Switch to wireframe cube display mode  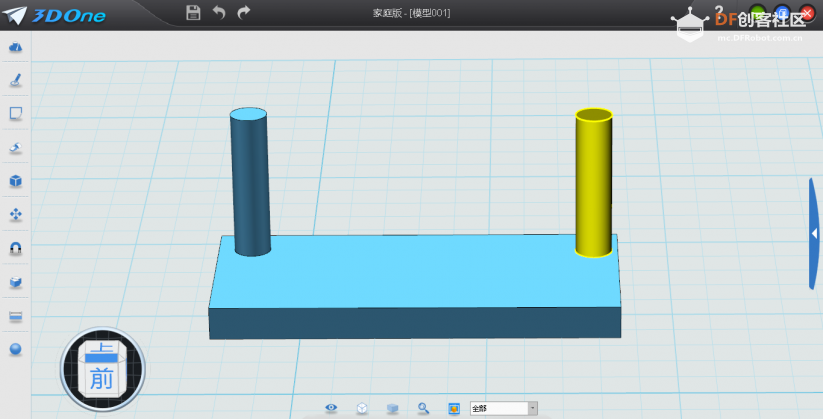coord(362,408)
